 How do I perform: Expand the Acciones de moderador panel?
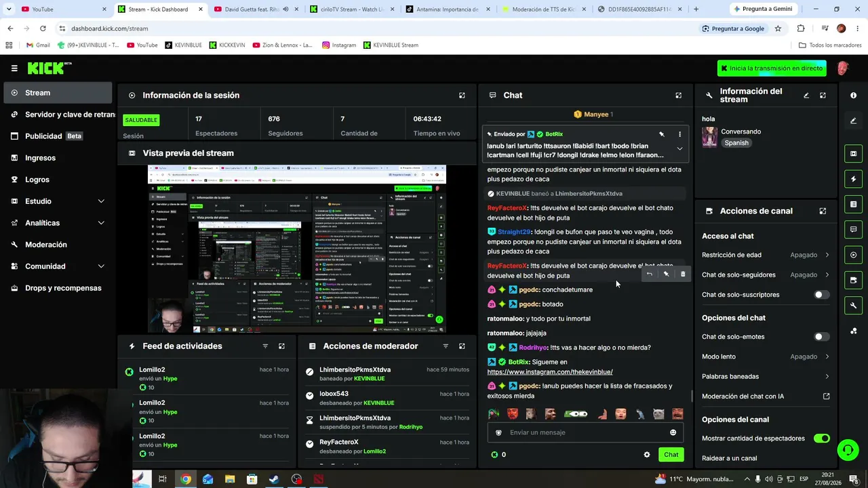point(462,346)
